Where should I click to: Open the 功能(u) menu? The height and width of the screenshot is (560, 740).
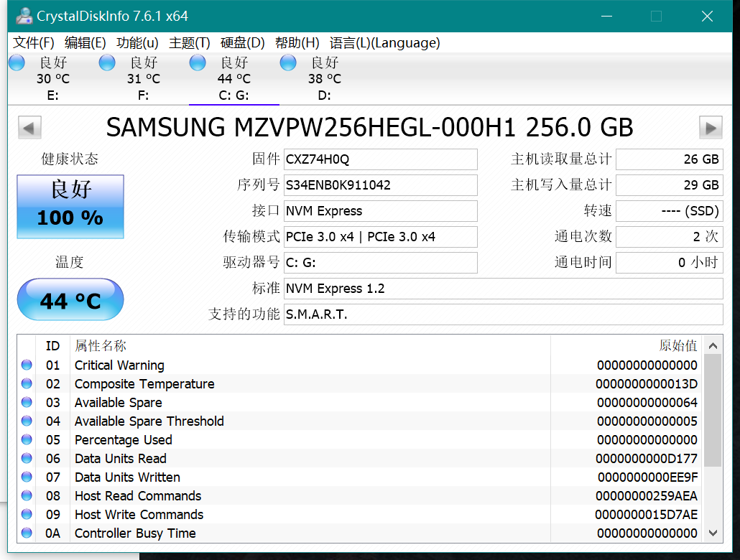point(137,43)
